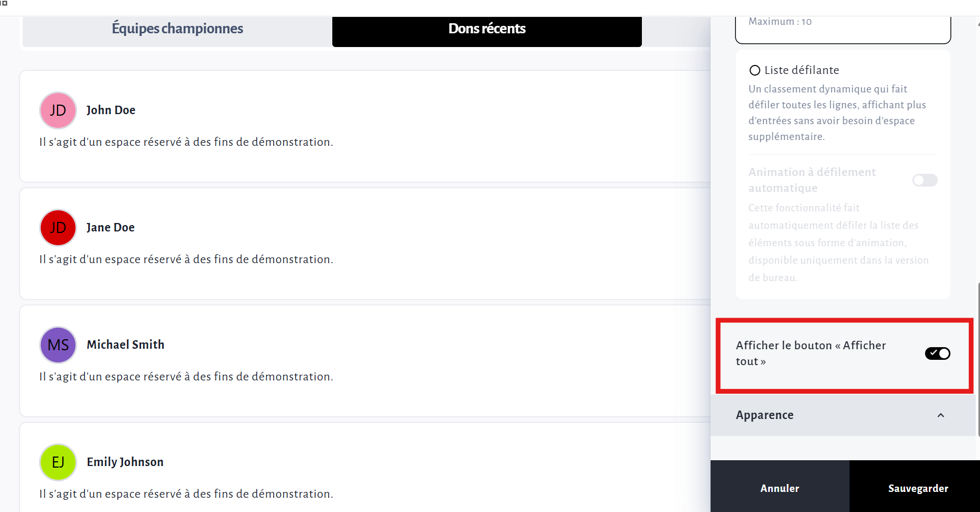This screenshot has height=512, width=980.
Task: Click the window icon at top-left corner
Action: [x=4, y=3]
